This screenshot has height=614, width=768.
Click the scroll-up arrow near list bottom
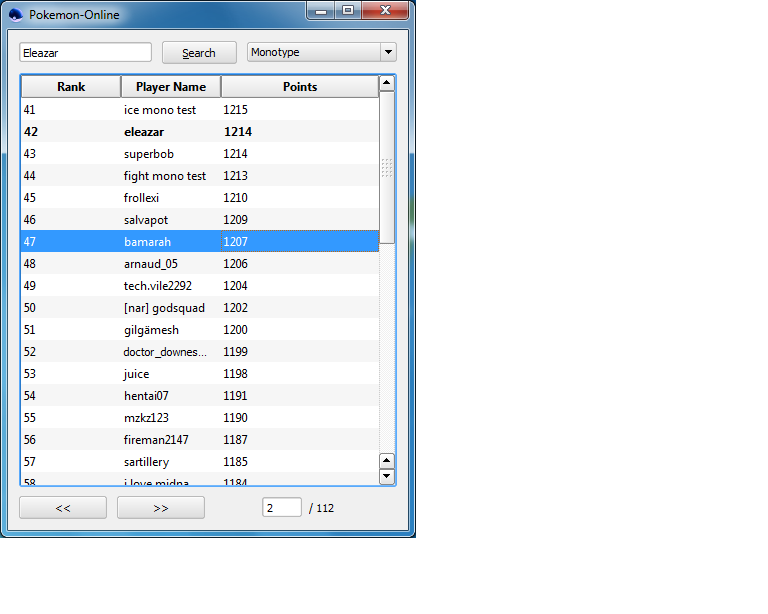coord(387,460)
